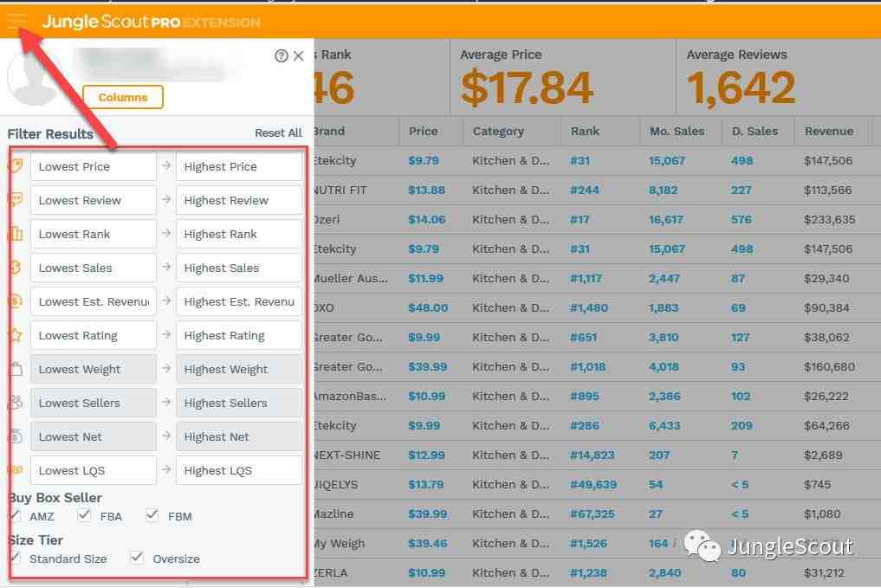Sort by the Revenue column header
This screenshot has height=588, width=881.
(x=829, y=131)
